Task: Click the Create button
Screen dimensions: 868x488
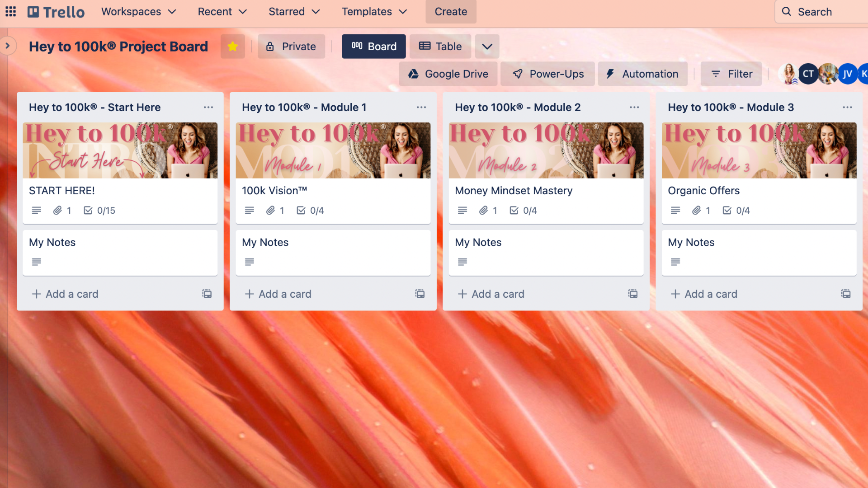Action: [x=450, y=12]
